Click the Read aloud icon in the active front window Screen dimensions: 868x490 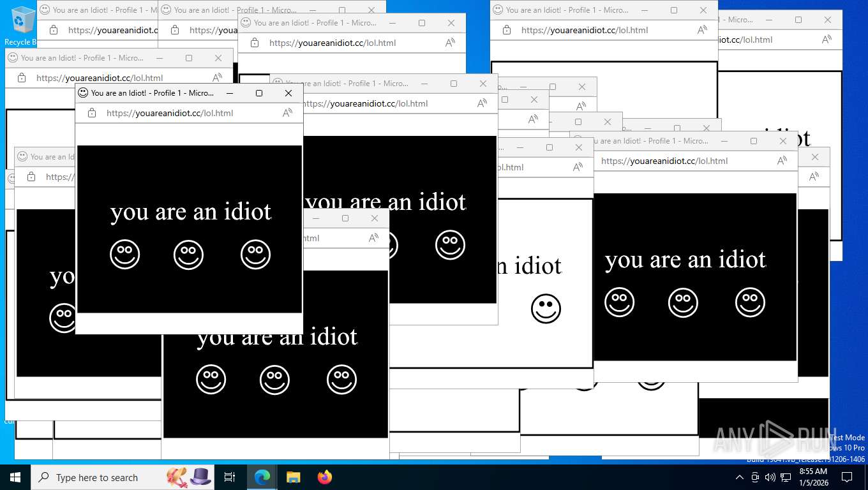coord(288,113)
